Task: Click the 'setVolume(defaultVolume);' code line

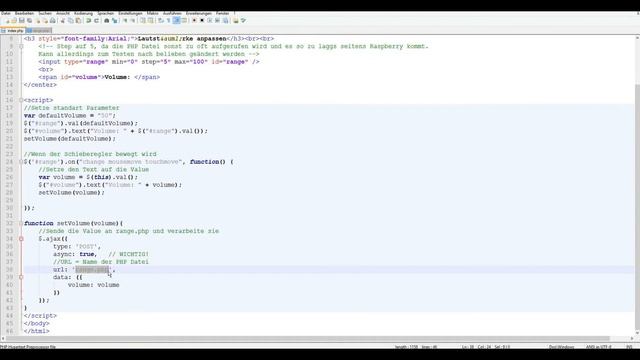Action: 69,139
